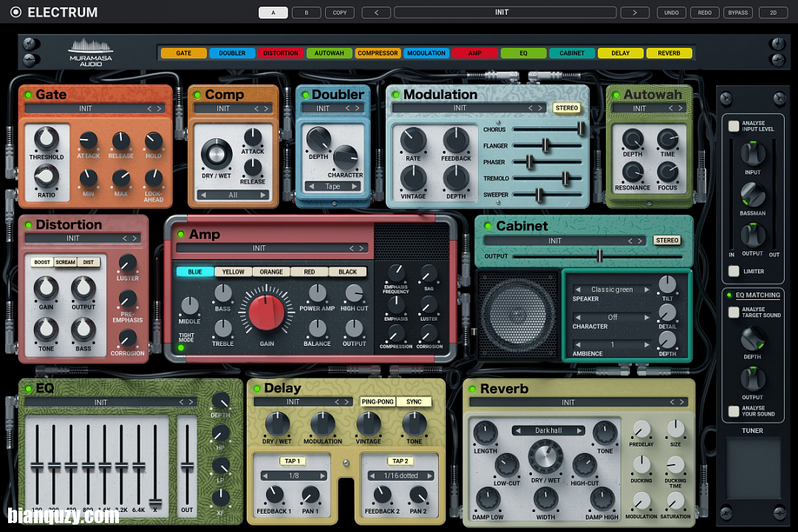Select next Cabinet character after Off

(x=647, y=317)
